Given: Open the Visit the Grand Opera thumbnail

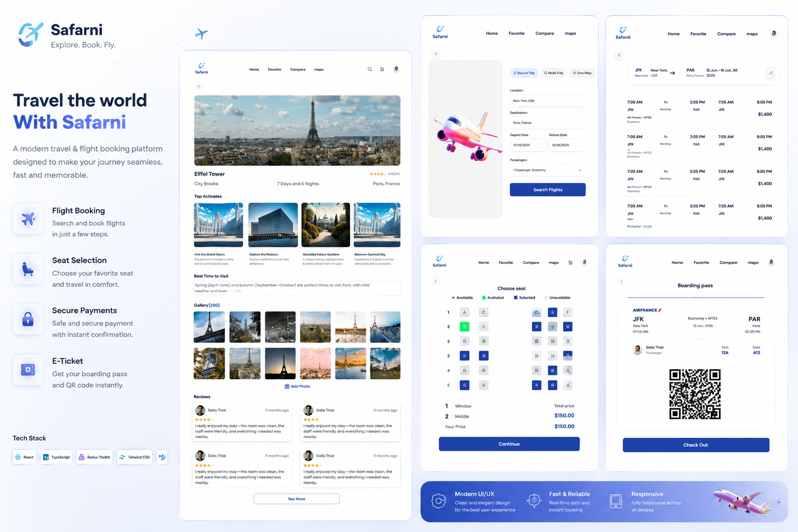Looking at the screenshot, I should click(218, 225).
